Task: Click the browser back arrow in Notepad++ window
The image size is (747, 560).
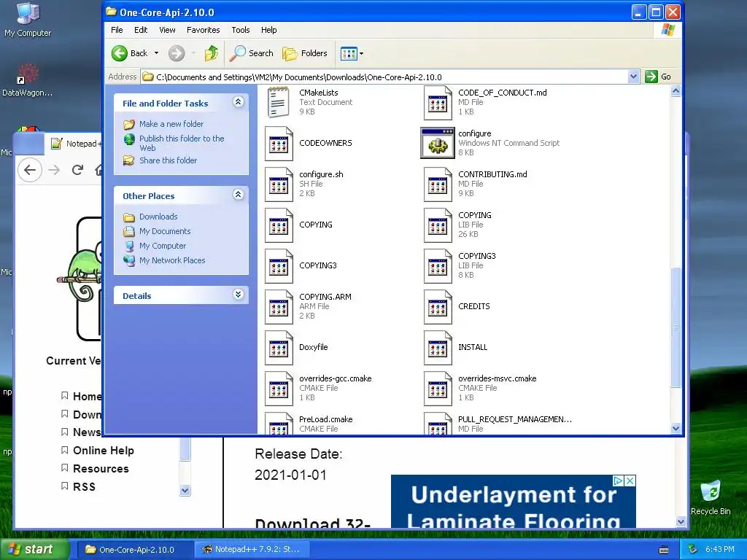Action: (x=29, y=170)
